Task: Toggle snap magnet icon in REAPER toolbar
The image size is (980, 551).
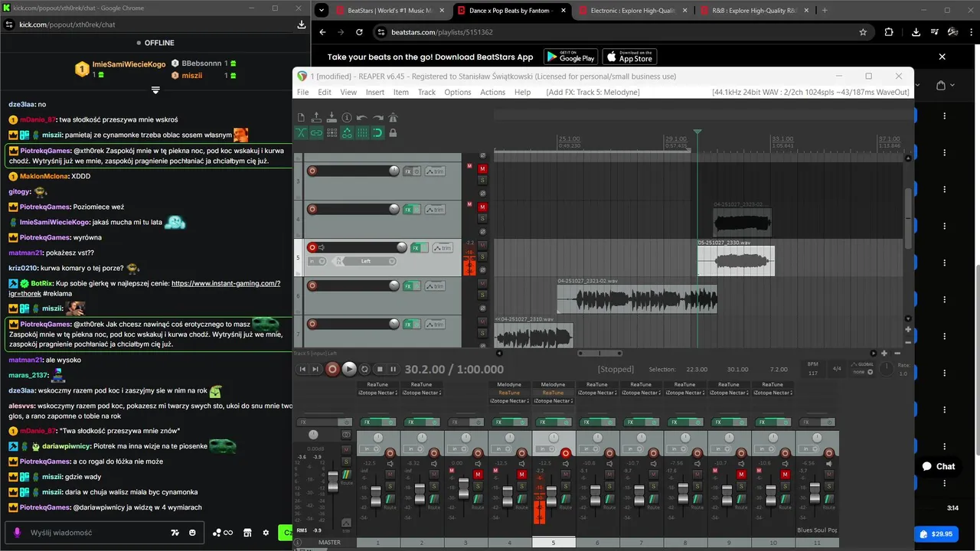Action: [x=377, y=132]
